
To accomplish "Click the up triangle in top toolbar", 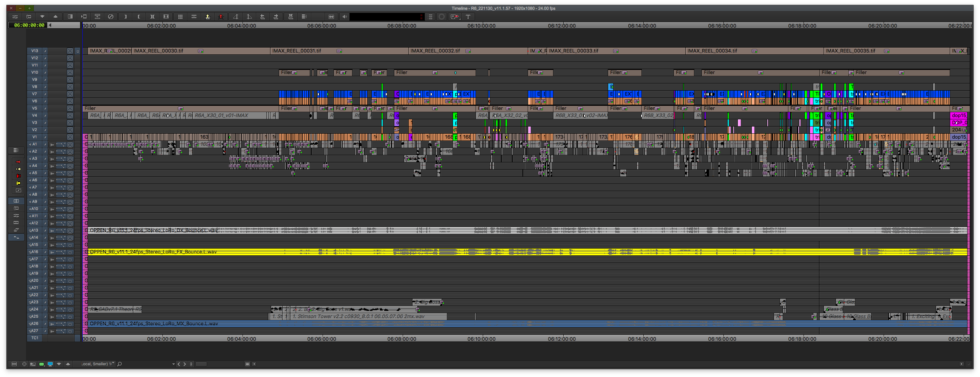I will click(x=56, y=17).
